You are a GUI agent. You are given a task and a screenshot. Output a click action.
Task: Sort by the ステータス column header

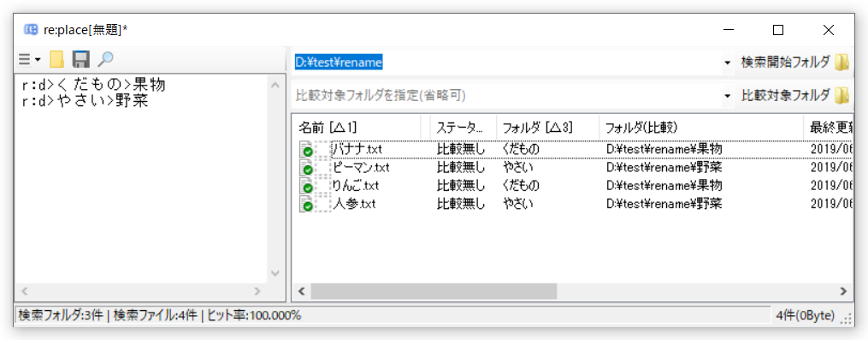(464, 128)
